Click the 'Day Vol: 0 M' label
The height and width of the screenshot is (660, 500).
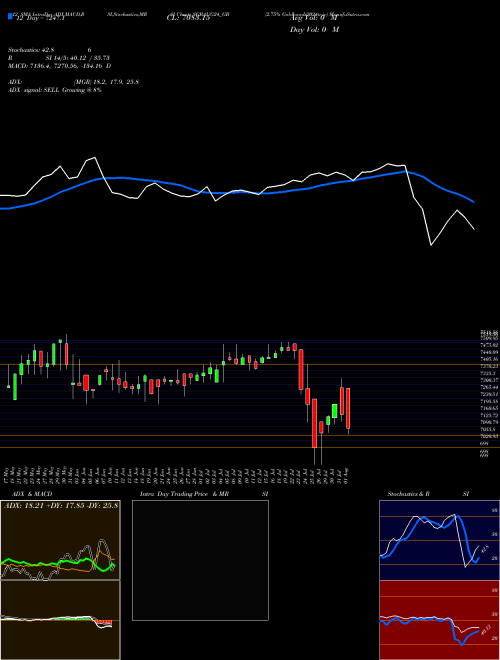pyautogui.click(x=314, y=29)
